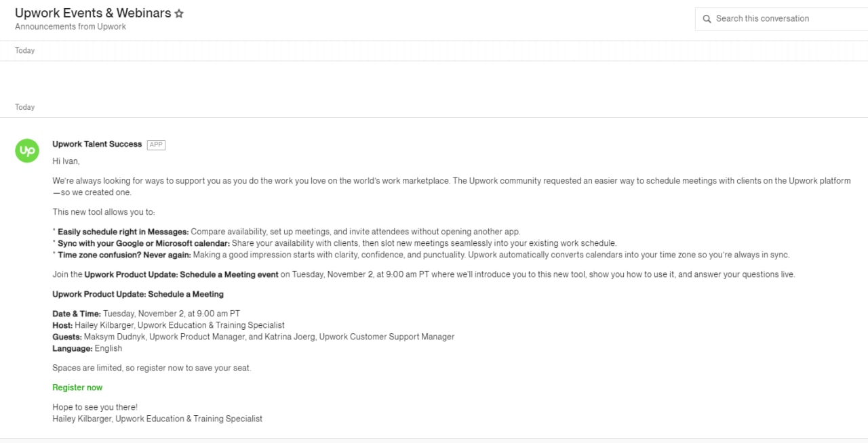Click bold Sync with your Google or Microsoft calendar text
Viewport: 868px width, 443px height.
tap(144, 243)
